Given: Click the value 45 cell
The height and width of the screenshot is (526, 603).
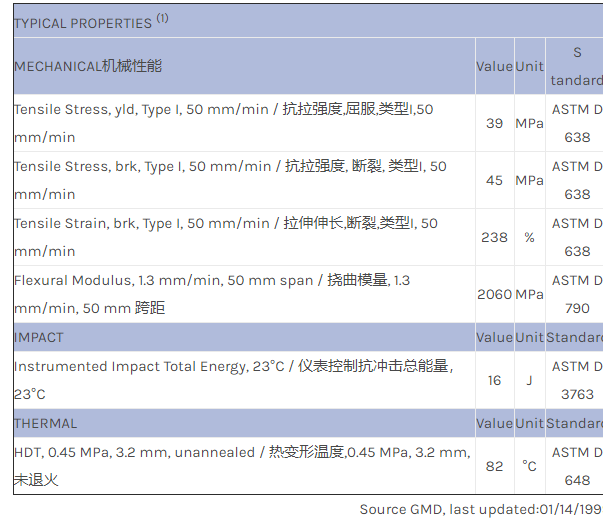Looking at the screenshot, I should [x=494, y=180].
